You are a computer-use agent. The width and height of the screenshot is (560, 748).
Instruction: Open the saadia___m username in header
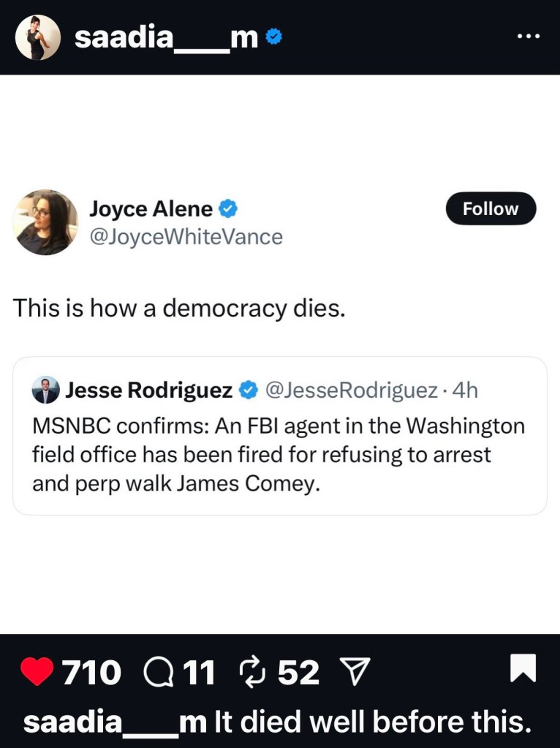click(166, 37)
